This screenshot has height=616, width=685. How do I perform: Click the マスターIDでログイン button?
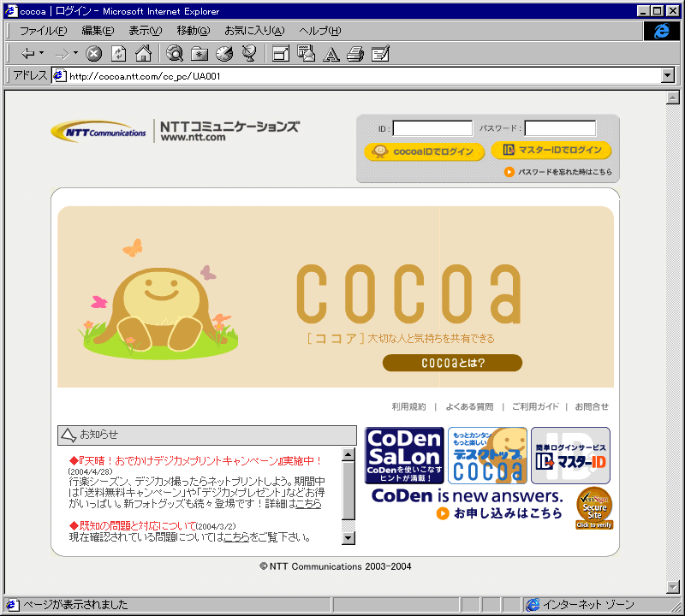click(x=551, y=150)
